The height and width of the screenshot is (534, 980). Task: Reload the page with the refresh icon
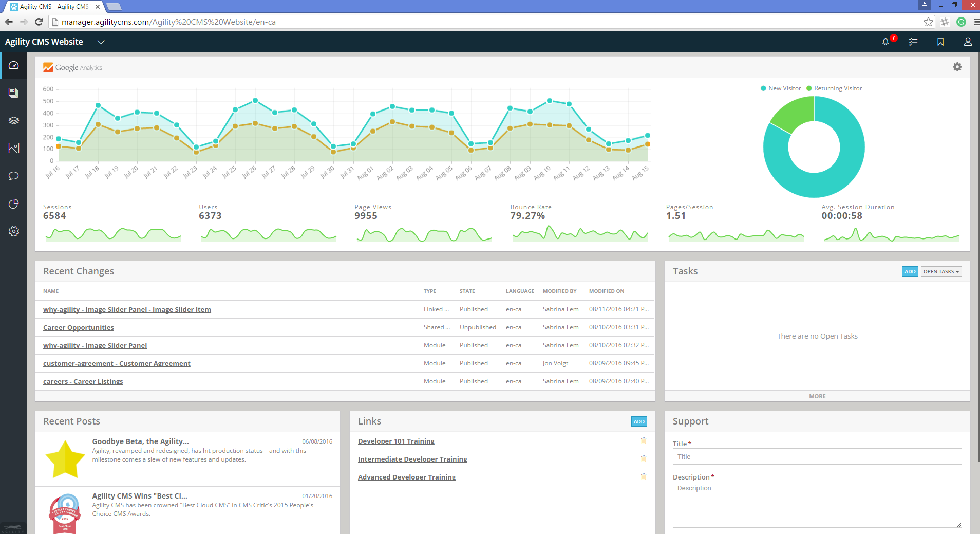coord(39,22)
